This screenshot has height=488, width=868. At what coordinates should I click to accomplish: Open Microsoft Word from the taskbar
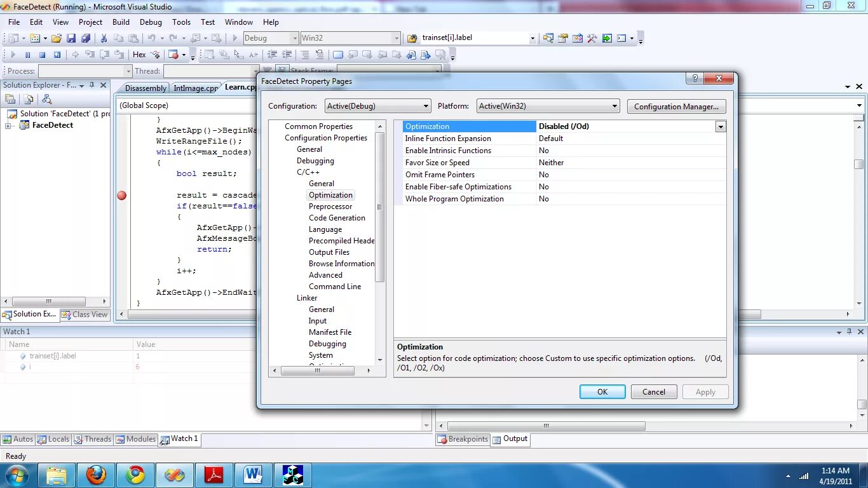(253, 475)
